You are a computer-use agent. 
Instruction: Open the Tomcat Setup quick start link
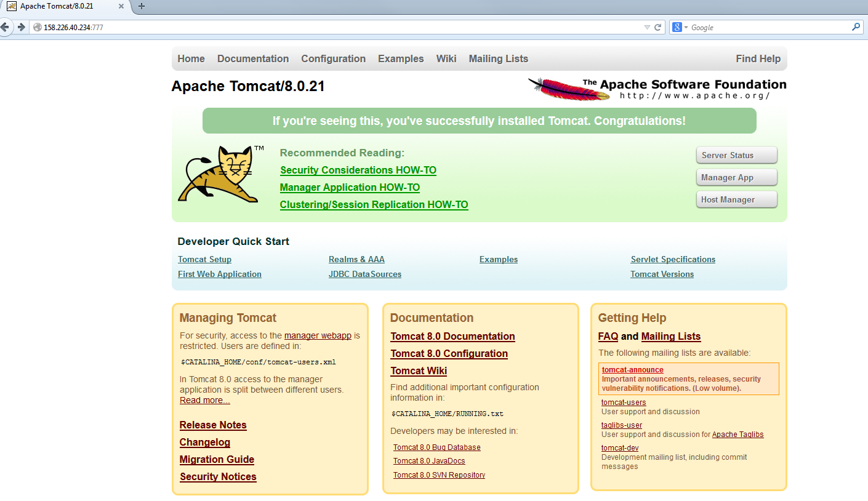pyautogui.click(x=204, y=260)
